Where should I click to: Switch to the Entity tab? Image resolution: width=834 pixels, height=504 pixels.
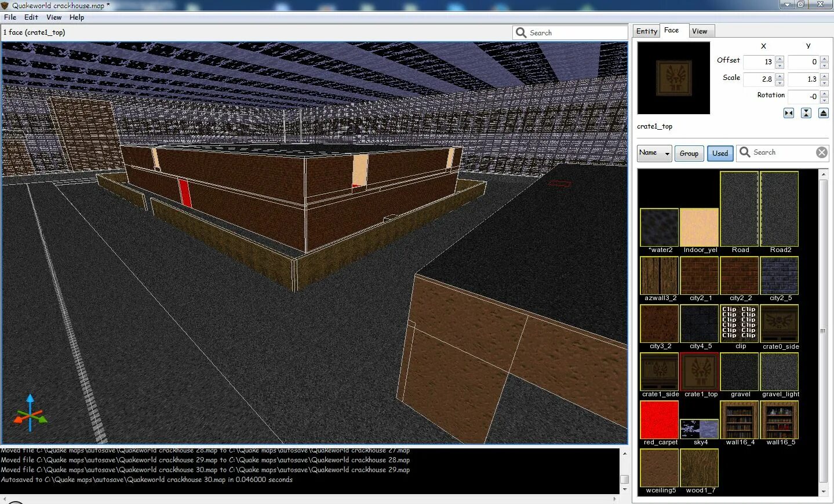[646, 31]
